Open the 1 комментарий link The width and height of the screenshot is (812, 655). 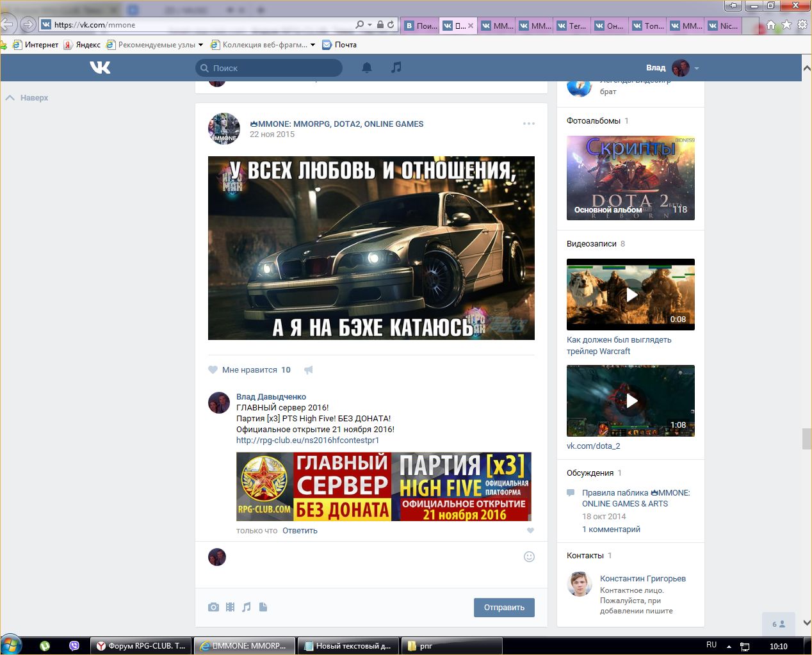pyautogui.click(x=611, y=530)
